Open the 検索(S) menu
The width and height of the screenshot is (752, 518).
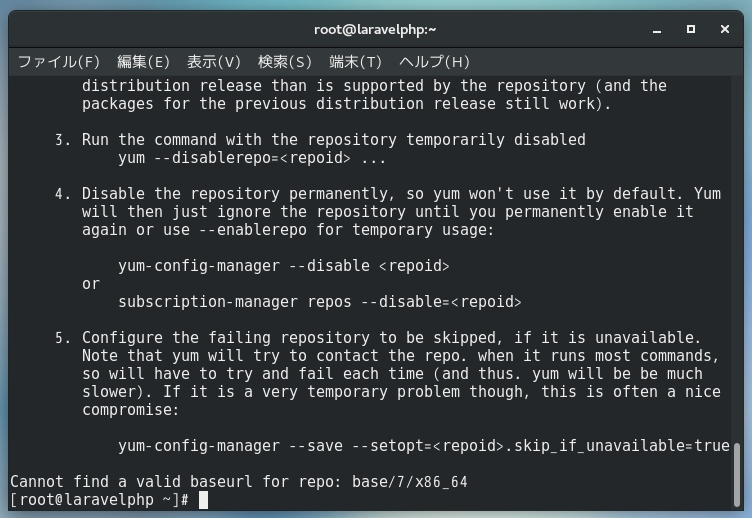[x=284, y=62]
